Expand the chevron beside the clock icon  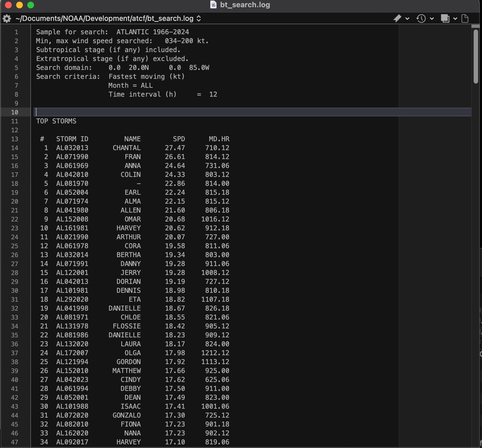pos(432,19)
